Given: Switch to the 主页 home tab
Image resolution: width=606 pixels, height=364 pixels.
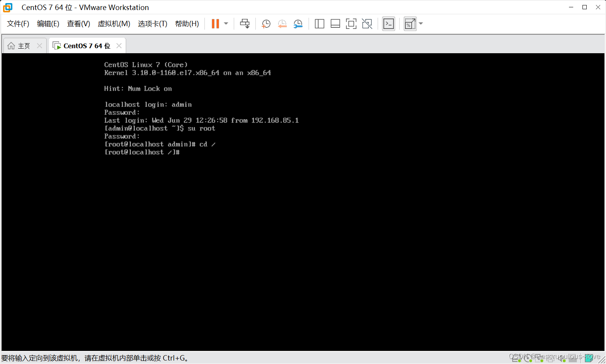Looking at the screenshot, I should (x=24, y=46).
